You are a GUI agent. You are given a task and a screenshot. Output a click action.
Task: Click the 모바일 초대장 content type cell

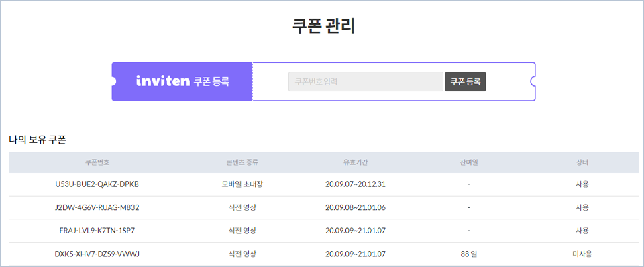coord(242,184)
